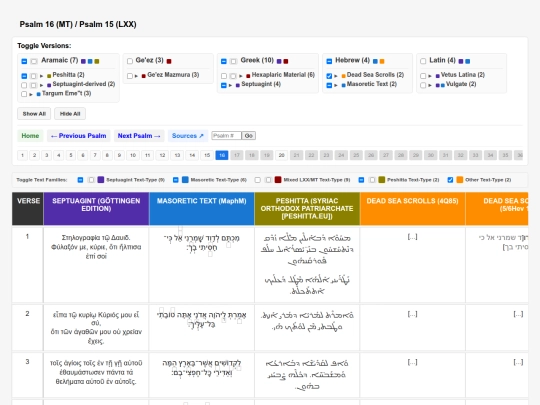This screenshot has height=405, width=540.
Task: Select the active psalm 16 page button
Action: click(x=222, y=155)
